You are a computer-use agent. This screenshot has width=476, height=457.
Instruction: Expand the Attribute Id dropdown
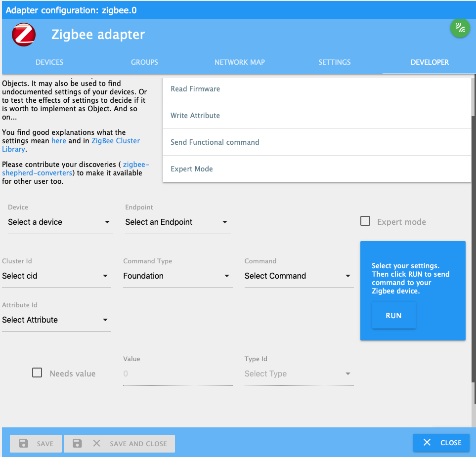tap(56, 320)
